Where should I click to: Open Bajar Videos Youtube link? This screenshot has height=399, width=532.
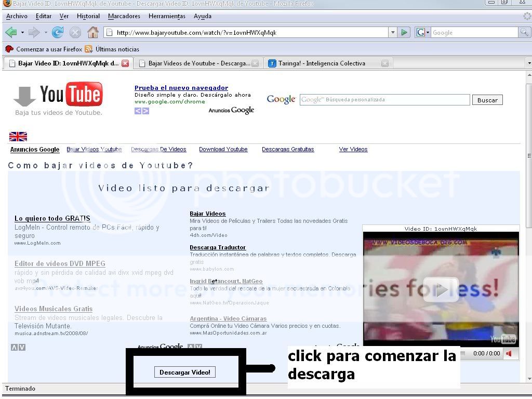pyautogui.click(x=94, y=149)
